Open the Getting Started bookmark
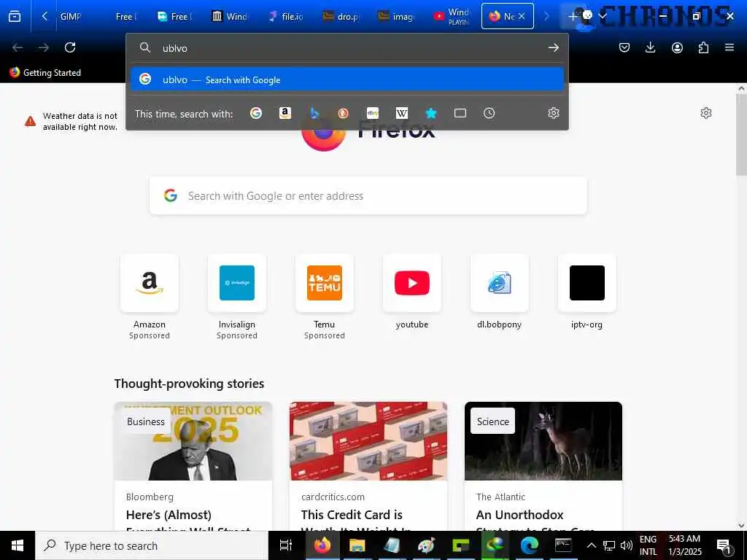The height and width of the screenshot is (560, 747). pos(45,72)
